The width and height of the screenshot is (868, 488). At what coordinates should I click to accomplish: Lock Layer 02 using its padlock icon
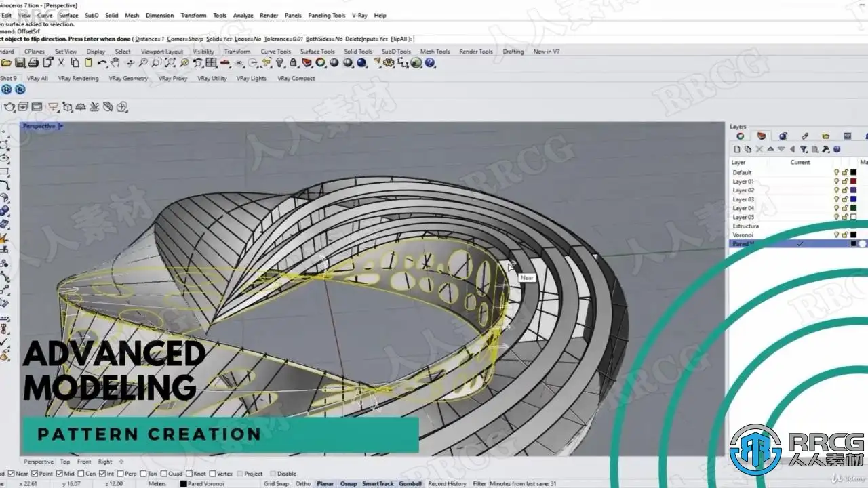pos(845,190)
